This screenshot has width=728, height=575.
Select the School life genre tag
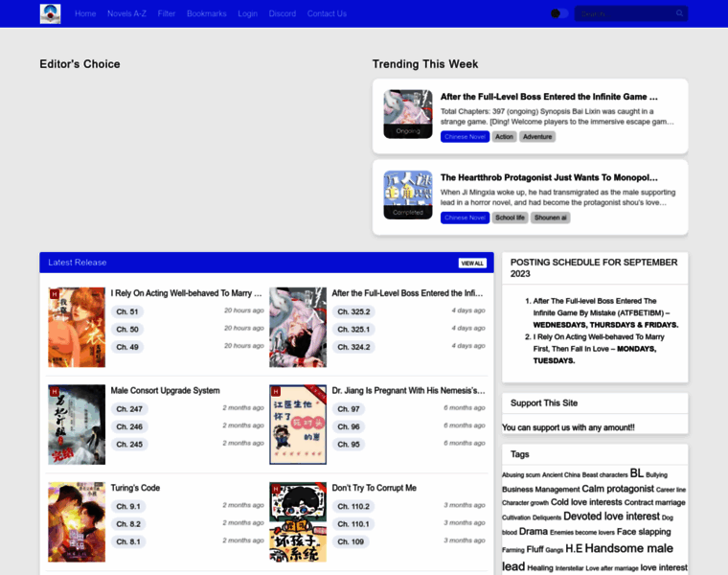point(510,218)
